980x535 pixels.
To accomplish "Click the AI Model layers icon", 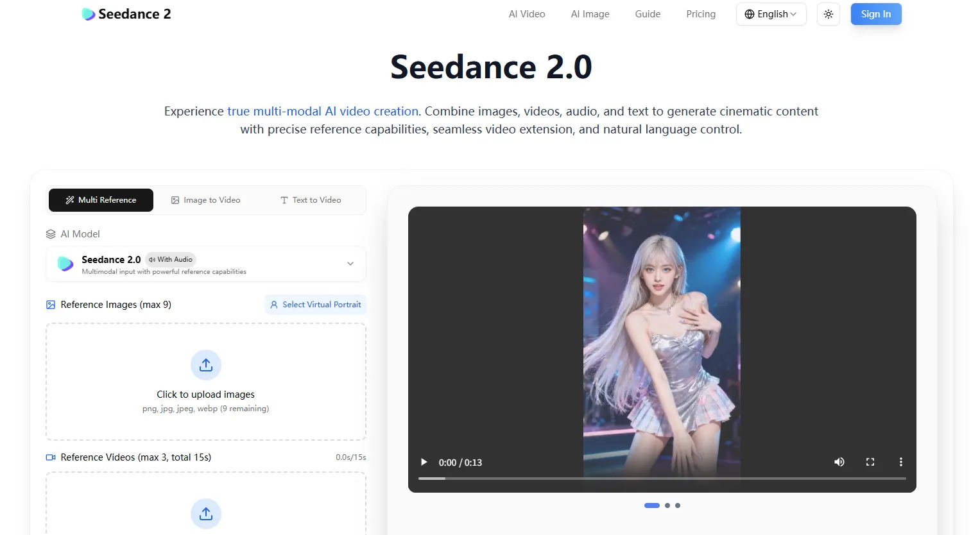I will click(x=51, y=234).
